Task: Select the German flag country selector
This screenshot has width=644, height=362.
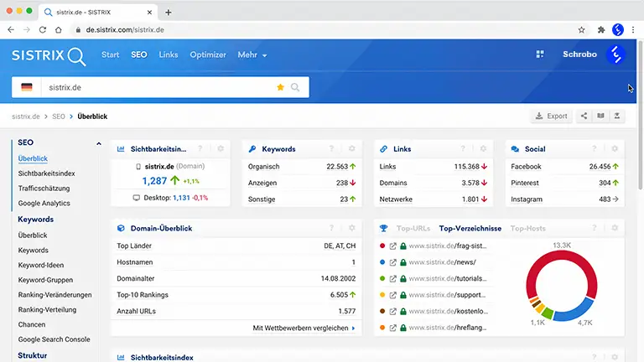Action: coord(27,87)
